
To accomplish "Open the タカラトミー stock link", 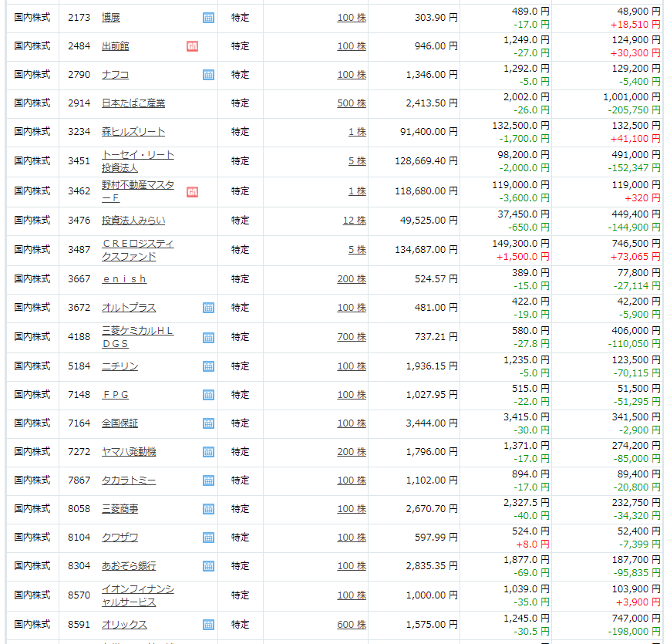I will (129, 480).
